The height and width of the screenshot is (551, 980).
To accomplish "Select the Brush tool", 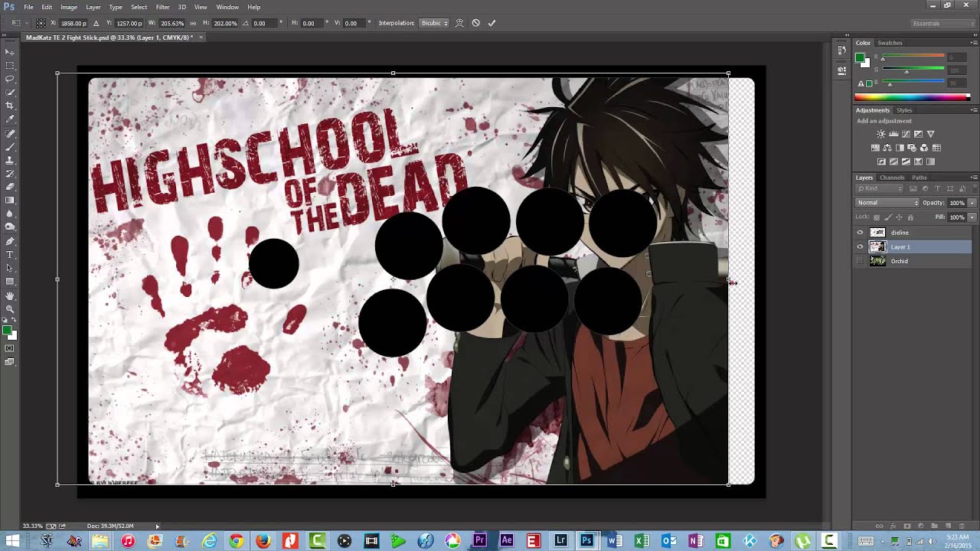I will click(10, 147).
